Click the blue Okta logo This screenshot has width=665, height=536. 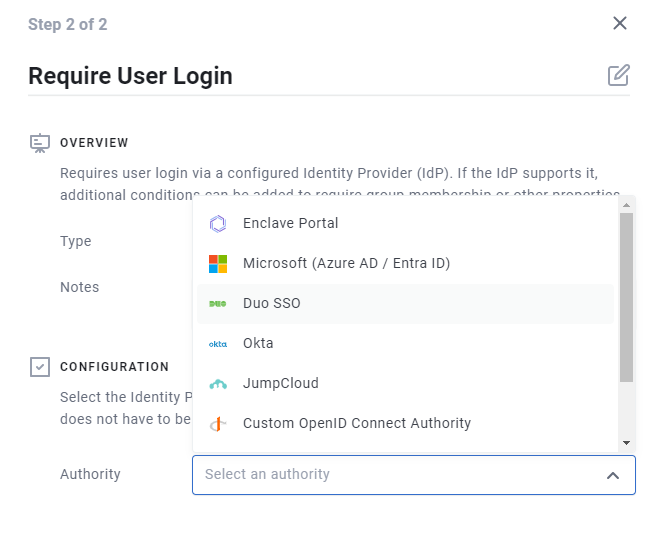click(x=218, y=344)
